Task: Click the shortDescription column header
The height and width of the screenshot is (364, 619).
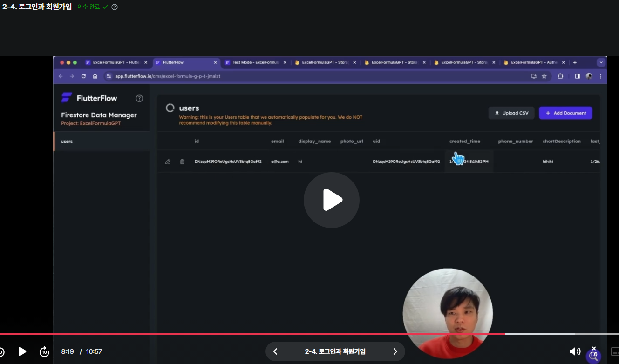Action: click(x=562, y=141)
